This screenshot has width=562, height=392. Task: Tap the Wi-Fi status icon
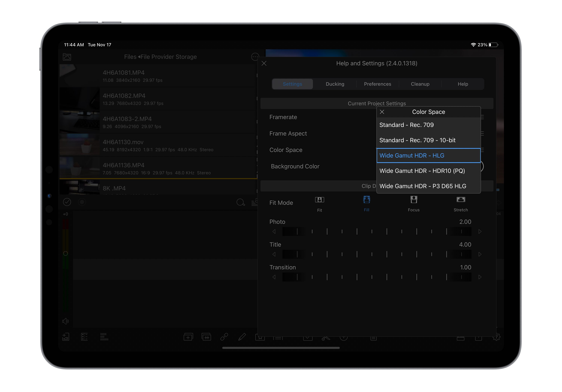(473, 45)
